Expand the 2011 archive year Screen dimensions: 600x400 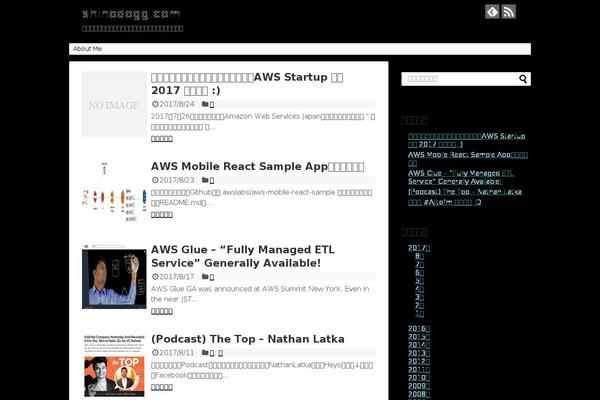[419, 370]
